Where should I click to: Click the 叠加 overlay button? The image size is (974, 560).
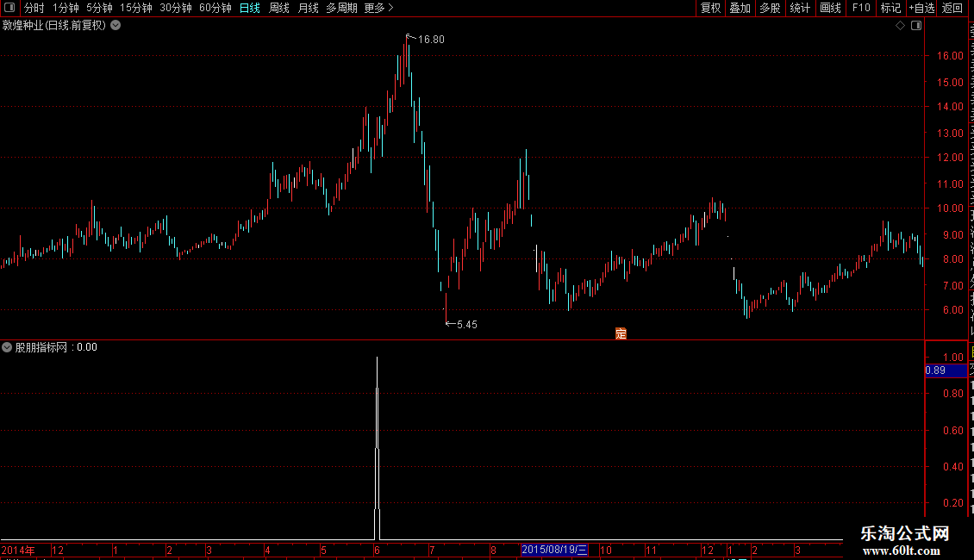tap(740, 8)
